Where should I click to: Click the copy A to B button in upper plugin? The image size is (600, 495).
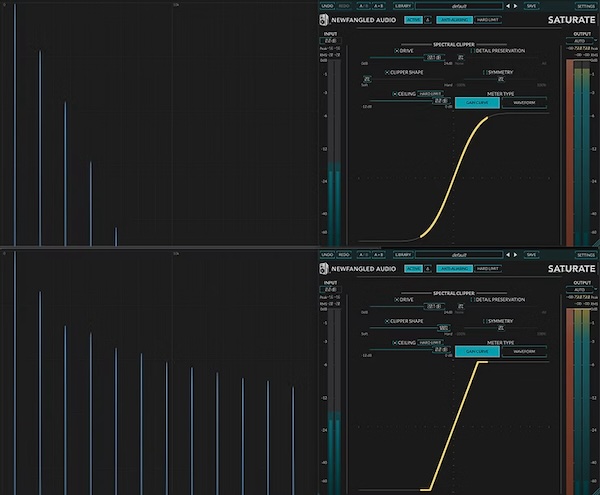click(x=378, y=6)
